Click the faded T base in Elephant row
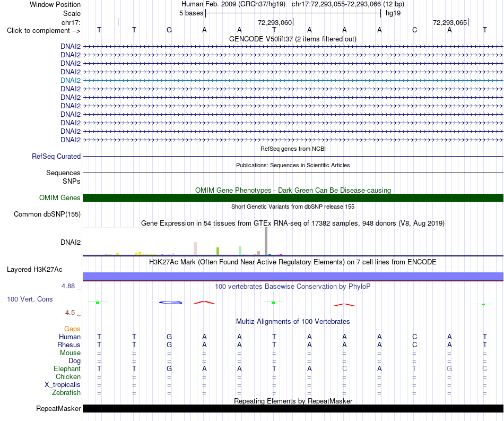This screenshot has height=421, width=504. pyautogui.click(x=414, y=368)
